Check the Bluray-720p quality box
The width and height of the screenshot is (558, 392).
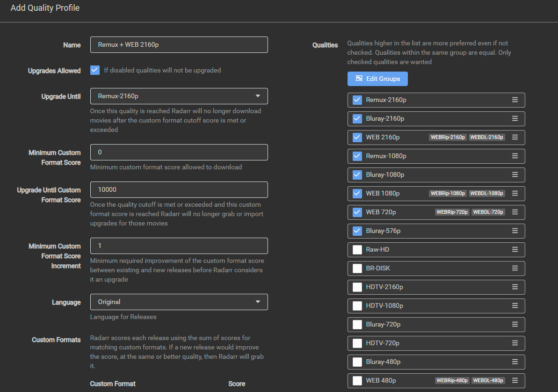[357, 324]
